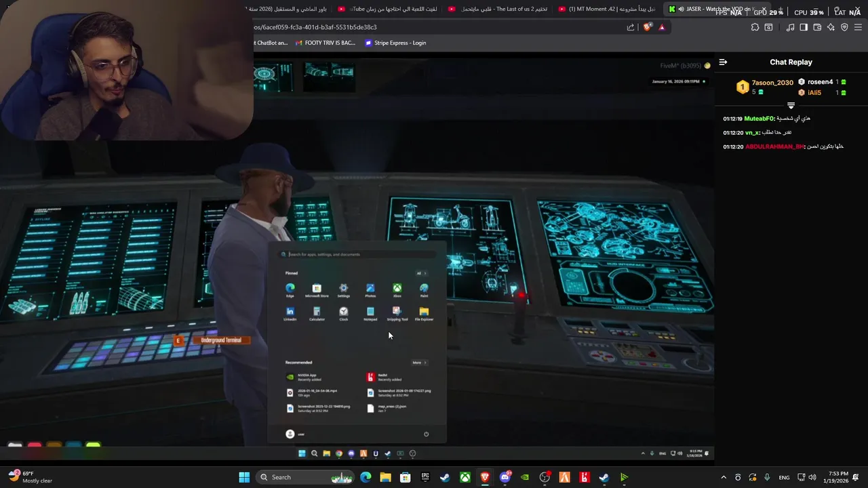Click username MuteabF0 in chat
Image resolution: width=868 pixels, height=488 pixels.
(759, 119)
